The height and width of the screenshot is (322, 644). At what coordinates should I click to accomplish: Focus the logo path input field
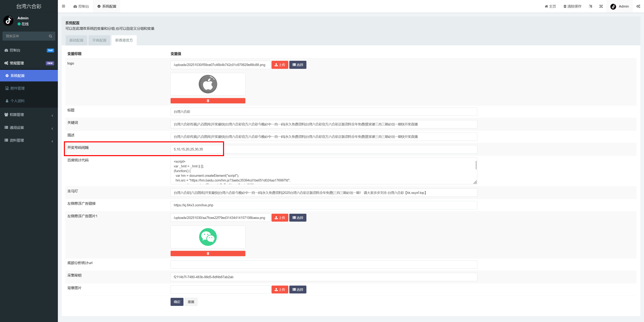220,65
